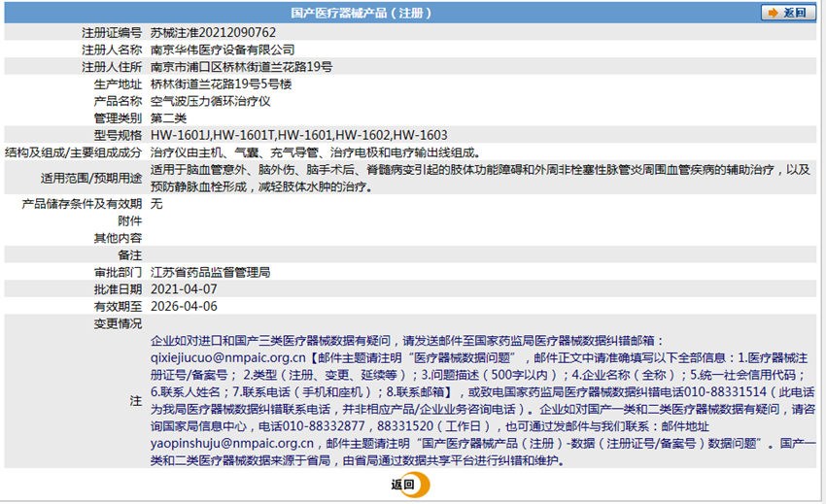Viewport: 826px width, 504px height.
Task: Click the label 审批部门
Action: click(x=118, y=272)
